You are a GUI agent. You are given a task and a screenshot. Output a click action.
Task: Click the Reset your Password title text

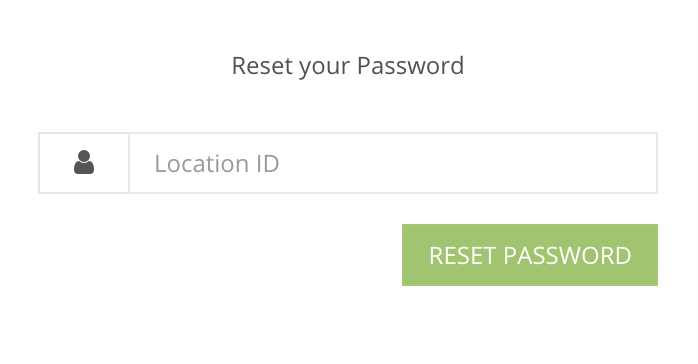(x=348, y=66)
